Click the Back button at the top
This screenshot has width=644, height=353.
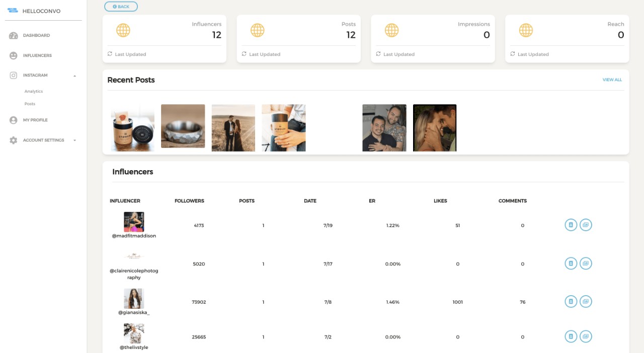pos(120,6)
